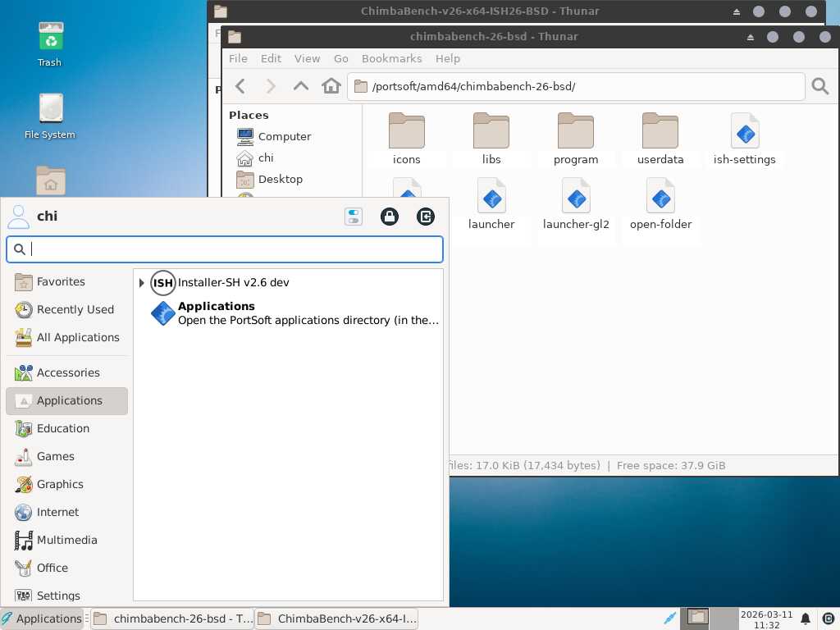Select the Favorites category

pyautogui.click(x=61, y=281)
